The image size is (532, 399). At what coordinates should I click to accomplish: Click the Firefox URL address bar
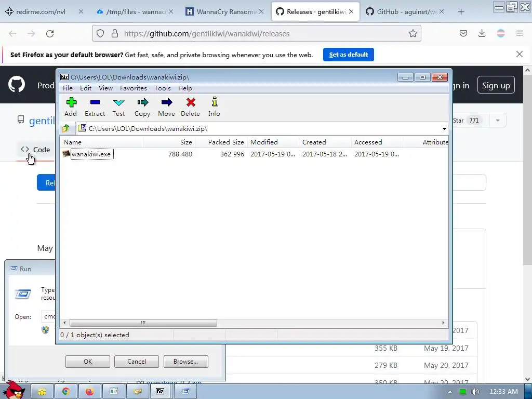click(257, 33)
